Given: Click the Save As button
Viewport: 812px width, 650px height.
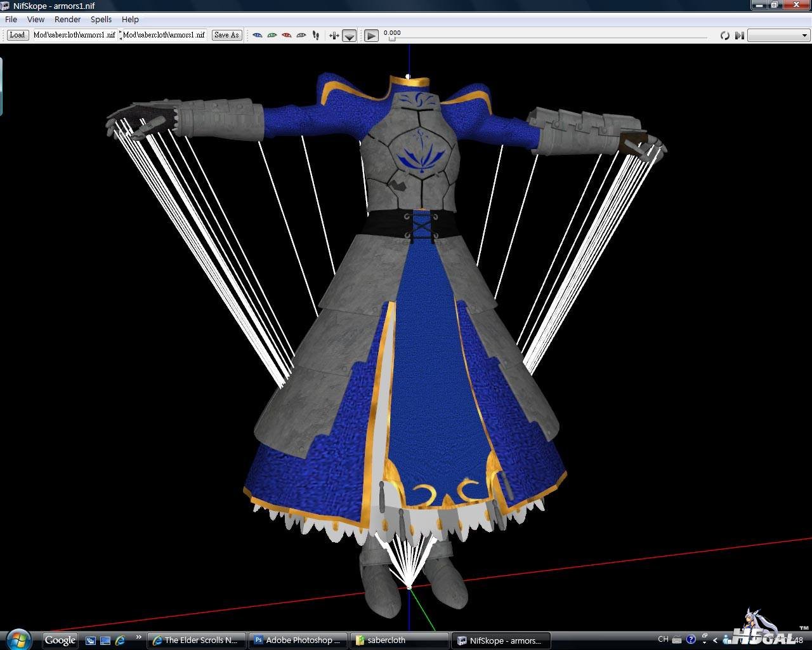Looking at the screenshot, I should coord(226,35).
